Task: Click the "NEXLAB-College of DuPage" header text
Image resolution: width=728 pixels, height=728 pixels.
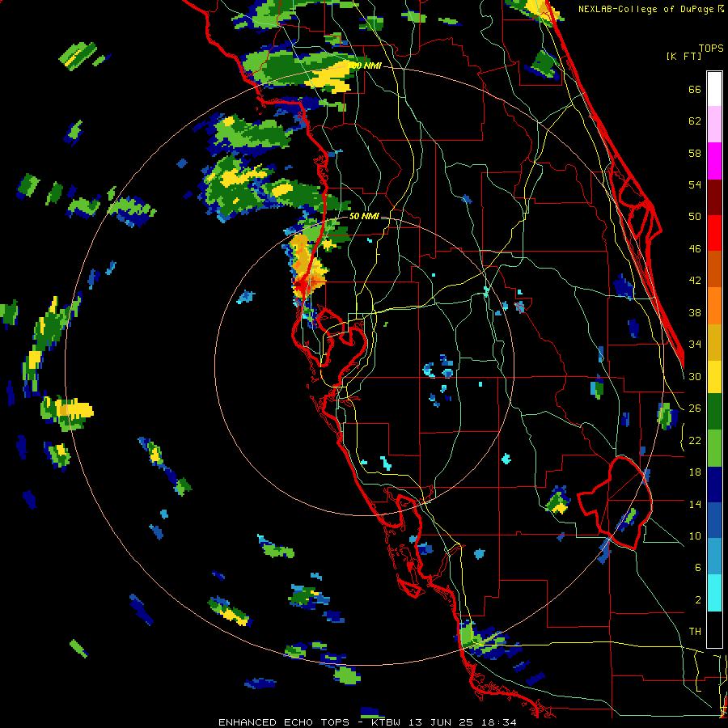Action: (645, 9)
